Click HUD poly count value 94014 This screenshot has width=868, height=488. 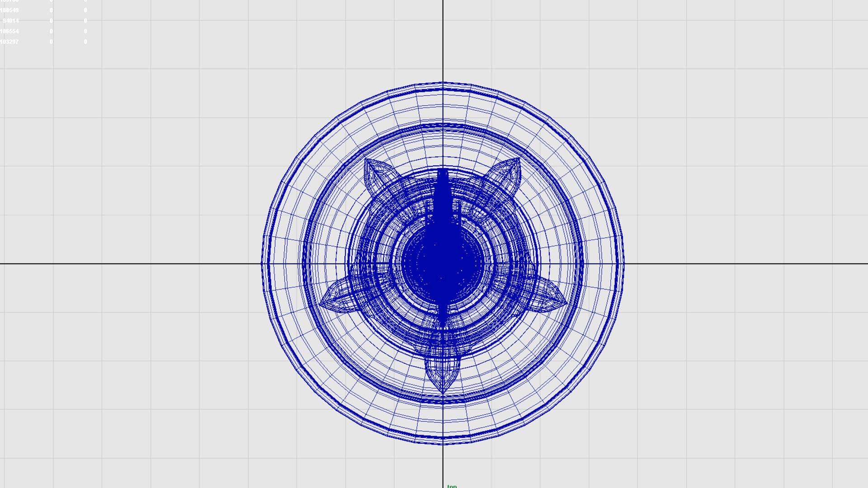coord(11,21)
